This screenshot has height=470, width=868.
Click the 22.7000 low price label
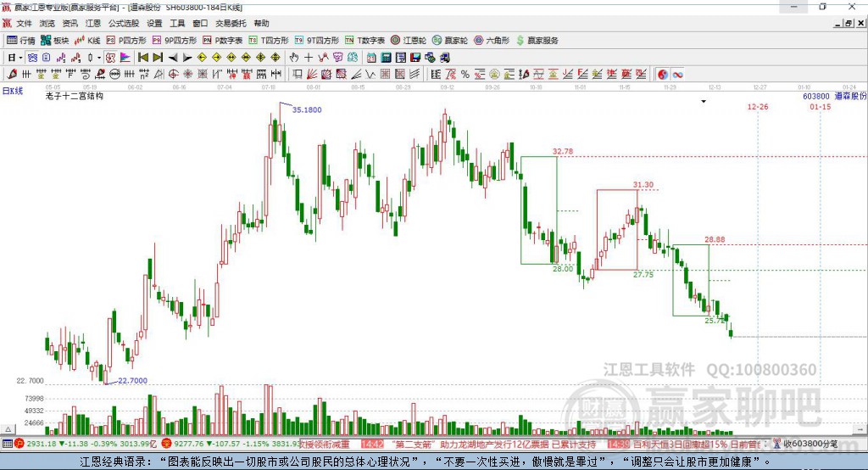coord(133,381)
